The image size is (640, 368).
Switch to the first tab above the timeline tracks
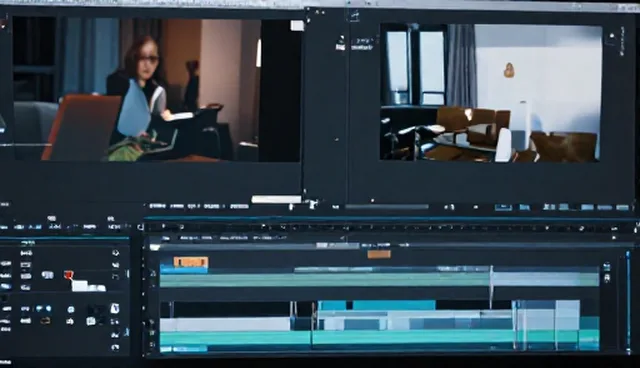pyautogui.click(x=165, y=238)
